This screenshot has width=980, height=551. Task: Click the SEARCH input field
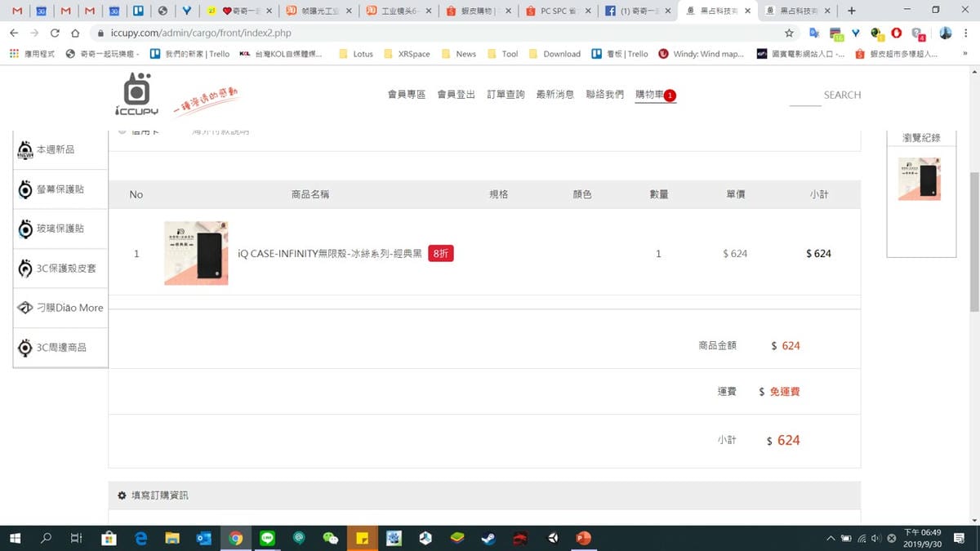tap(826, 95)
